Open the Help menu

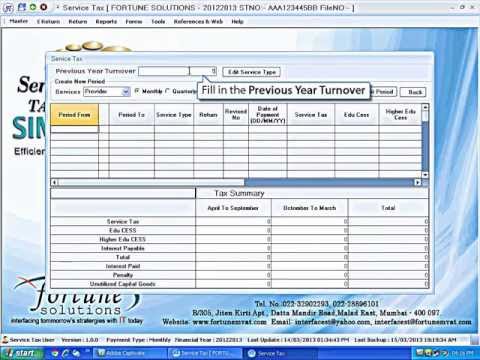click(237, 21)
